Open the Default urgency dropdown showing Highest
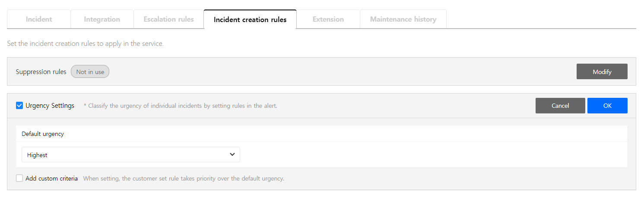Image resolution: width=644 pixels, height=200 pixels. click(130, 155)
